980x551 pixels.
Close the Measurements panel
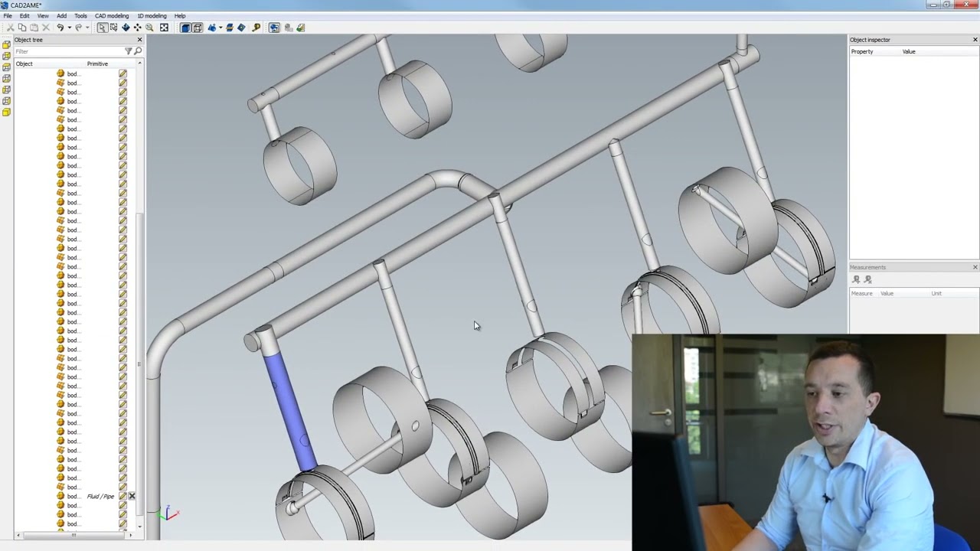pos(975,267)
